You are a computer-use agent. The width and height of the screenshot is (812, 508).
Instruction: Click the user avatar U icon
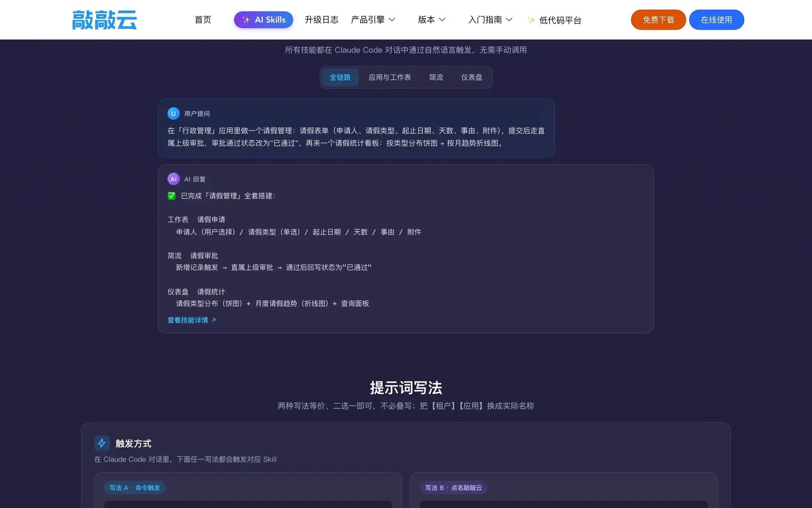click(173, 113)
